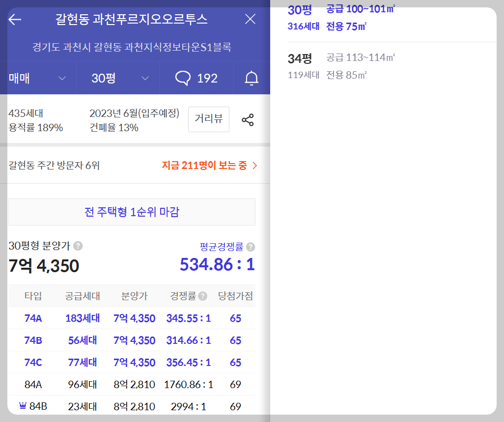The width and height of the screenshot is (504, 422).
Task: Expand 지금 211명이 보는 중 with chevron
Action: click(254, 166)
